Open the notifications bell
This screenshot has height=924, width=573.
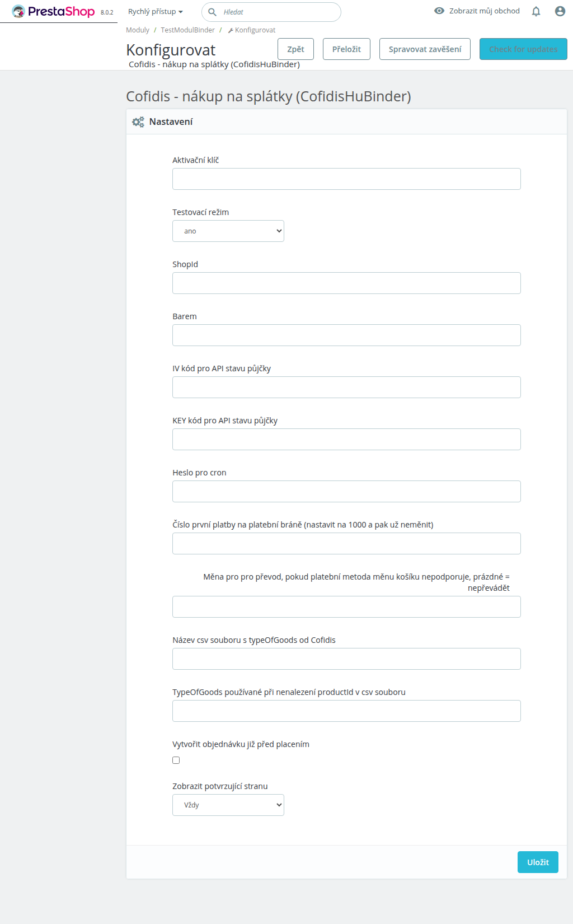click(536, 11)
